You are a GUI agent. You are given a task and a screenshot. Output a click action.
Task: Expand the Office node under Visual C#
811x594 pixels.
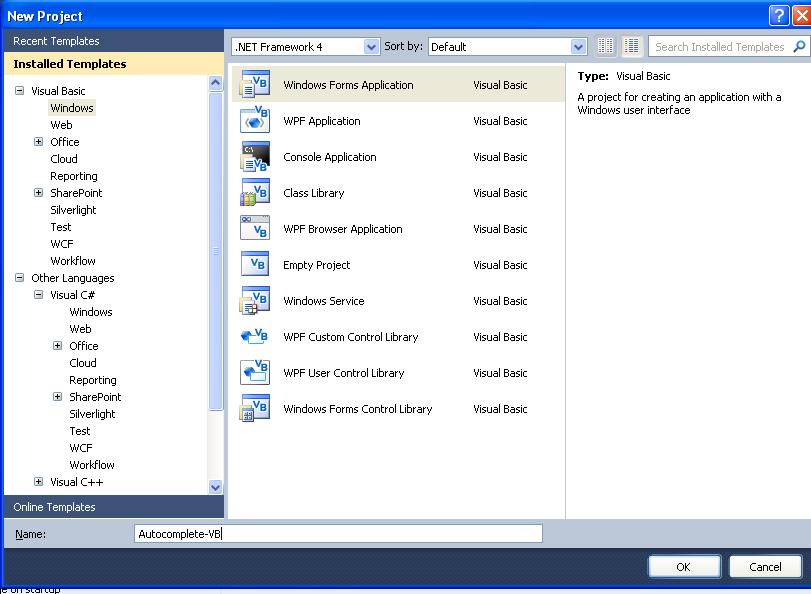(57, 346)
